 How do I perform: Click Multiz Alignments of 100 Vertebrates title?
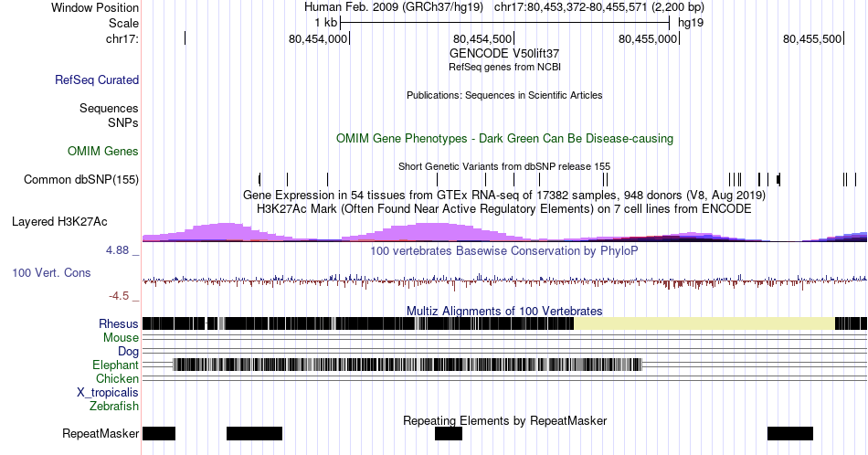tap(504, 311)
